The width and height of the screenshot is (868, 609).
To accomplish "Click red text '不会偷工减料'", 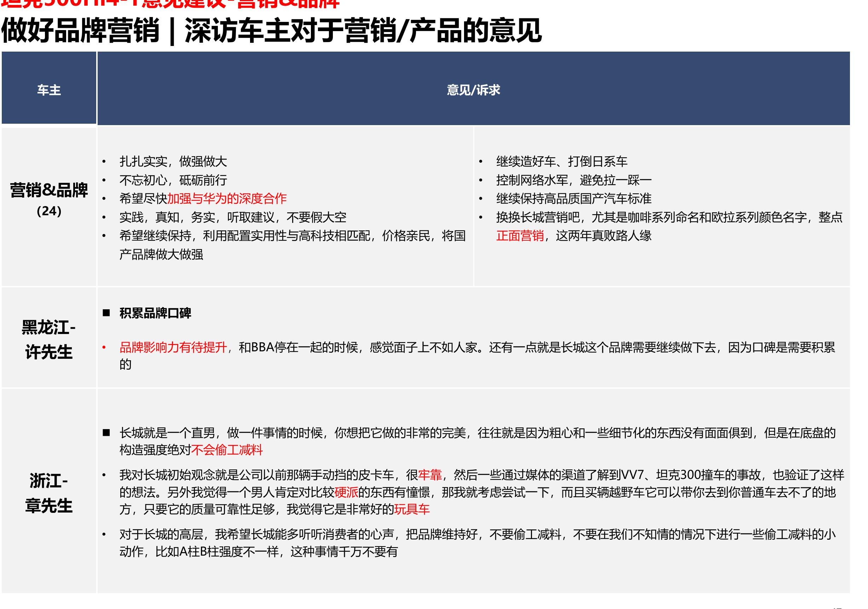I will tap(227, 450).
